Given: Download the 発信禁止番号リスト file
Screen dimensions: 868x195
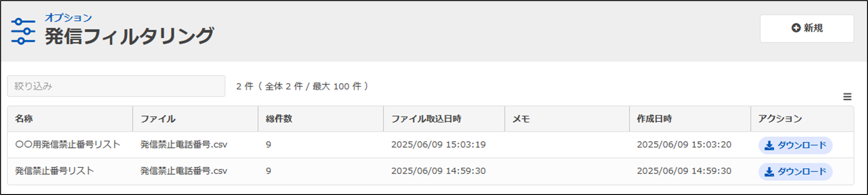Looking at the screenshot, I should pos(795,172).
